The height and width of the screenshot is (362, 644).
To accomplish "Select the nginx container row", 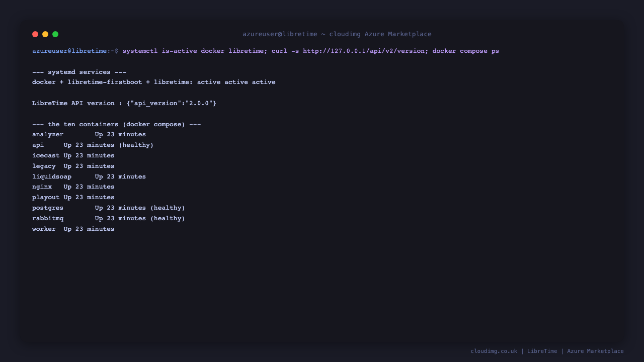I will pyautogui.click(x=73, y=187).
